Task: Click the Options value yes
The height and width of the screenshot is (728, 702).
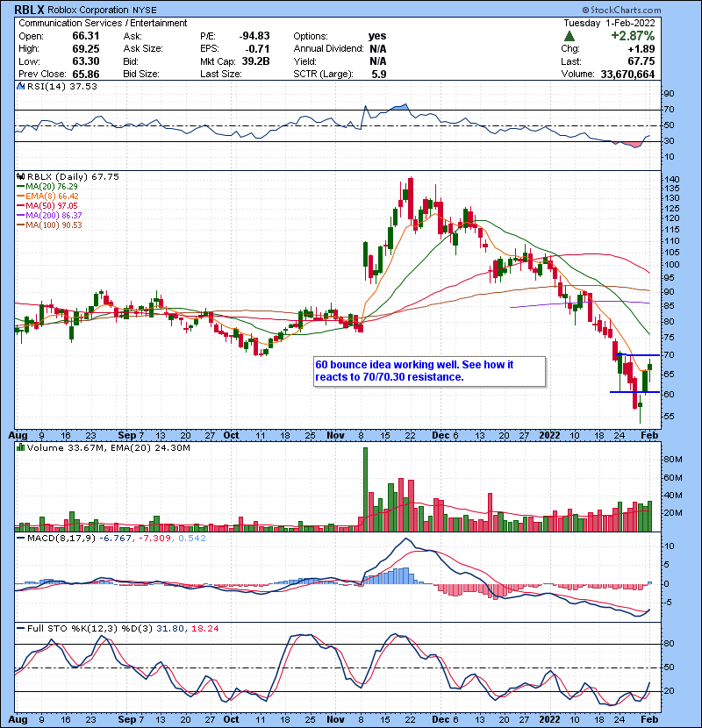Action: click(x=376, y=36)
